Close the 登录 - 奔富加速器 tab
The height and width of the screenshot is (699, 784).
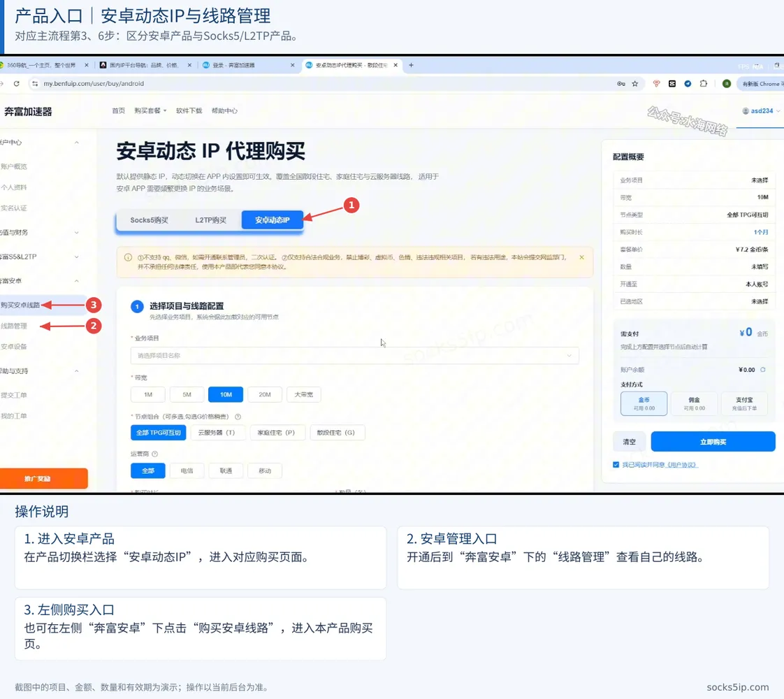click(293, 65)
